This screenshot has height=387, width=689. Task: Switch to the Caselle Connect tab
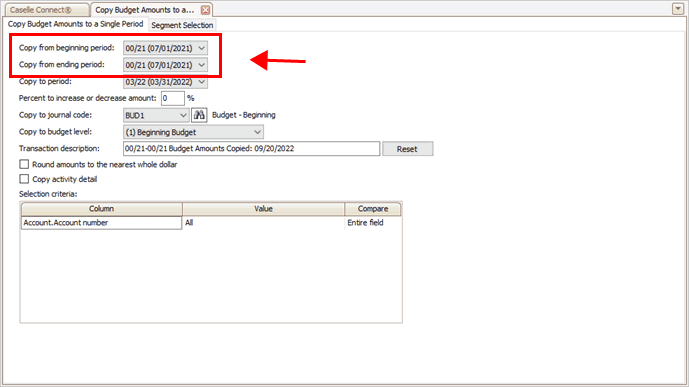point(46,10)
